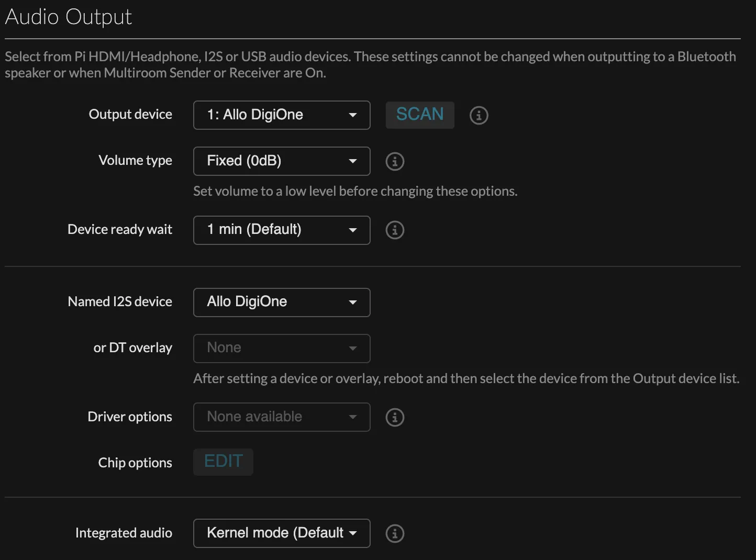
Task: Open the Volume type info icon
Action: click(395, 161)
